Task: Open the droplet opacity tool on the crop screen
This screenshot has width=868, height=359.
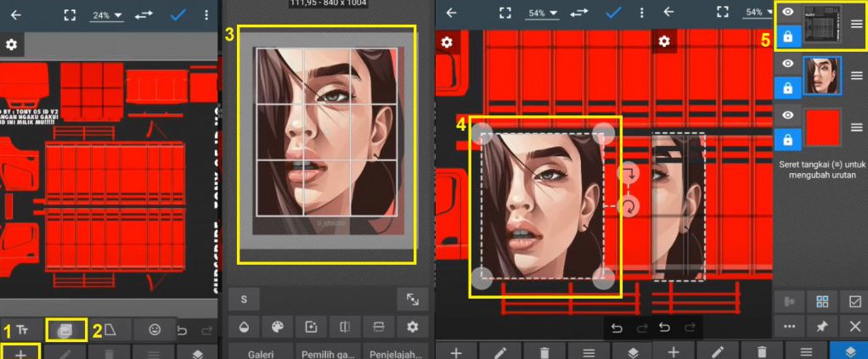Action: tap(244, 327)
